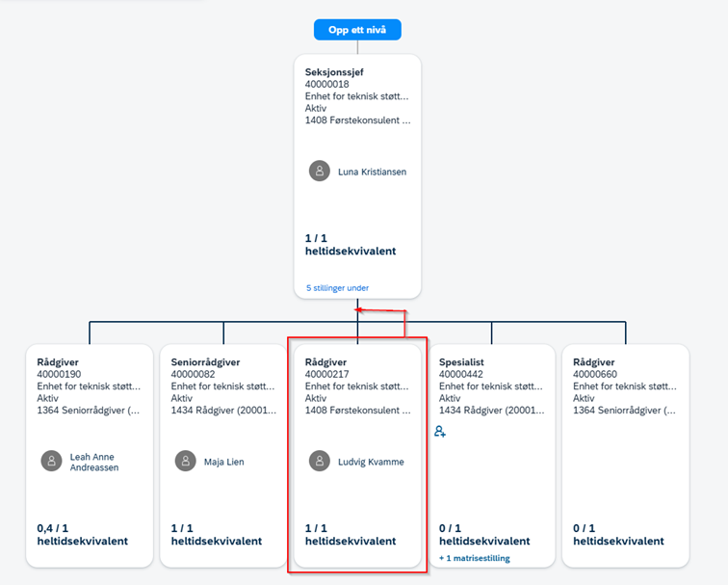Click Ludvig Kvamme's avatar icon
The width and height of the screenshot is (728, 585).
[x=320, y=461]
